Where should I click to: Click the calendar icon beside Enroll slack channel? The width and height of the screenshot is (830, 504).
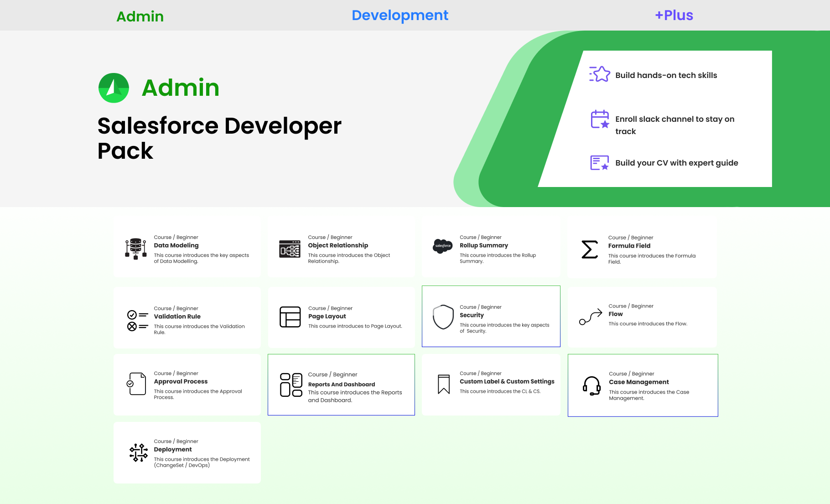pos(600,120)
